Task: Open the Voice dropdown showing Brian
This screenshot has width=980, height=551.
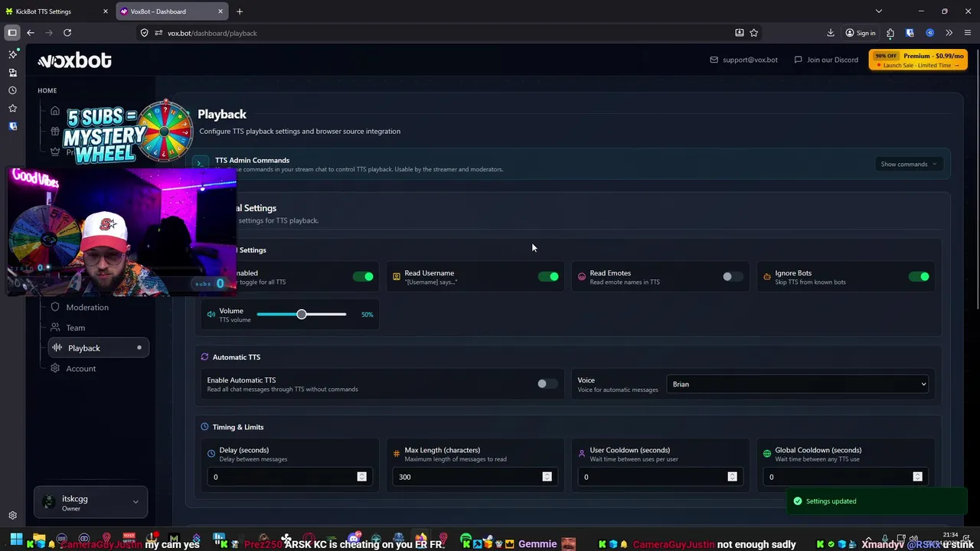Action: tap(798, 384)
